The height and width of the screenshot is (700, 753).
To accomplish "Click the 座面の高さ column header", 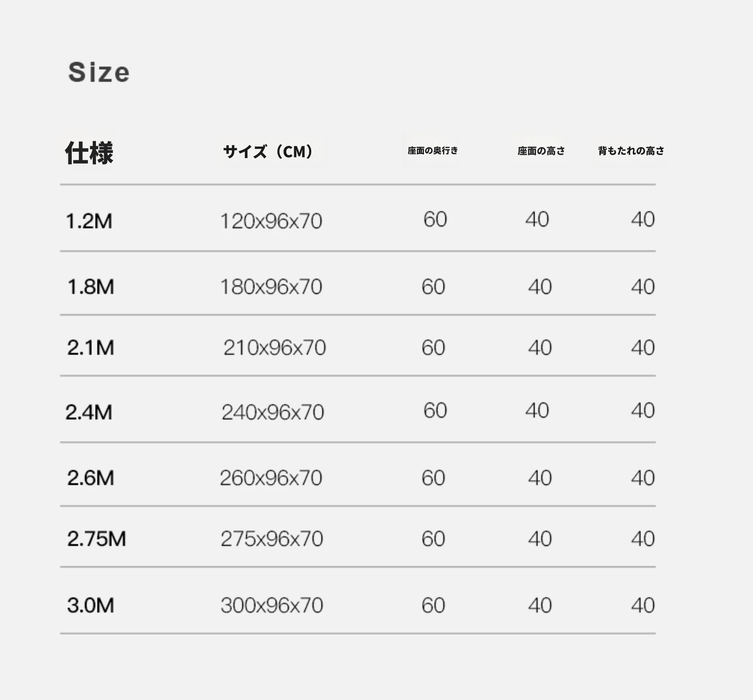I will [x=541, y=151].
